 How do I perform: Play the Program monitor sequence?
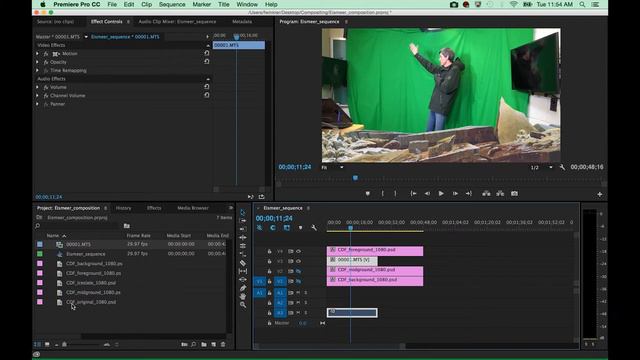[441, 193]
